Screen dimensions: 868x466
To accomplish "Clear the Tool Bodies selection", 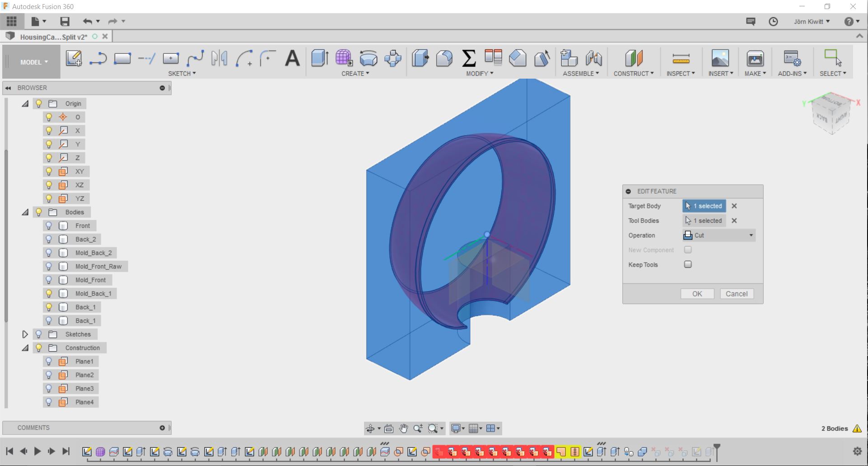I will [x=734, y=221].
